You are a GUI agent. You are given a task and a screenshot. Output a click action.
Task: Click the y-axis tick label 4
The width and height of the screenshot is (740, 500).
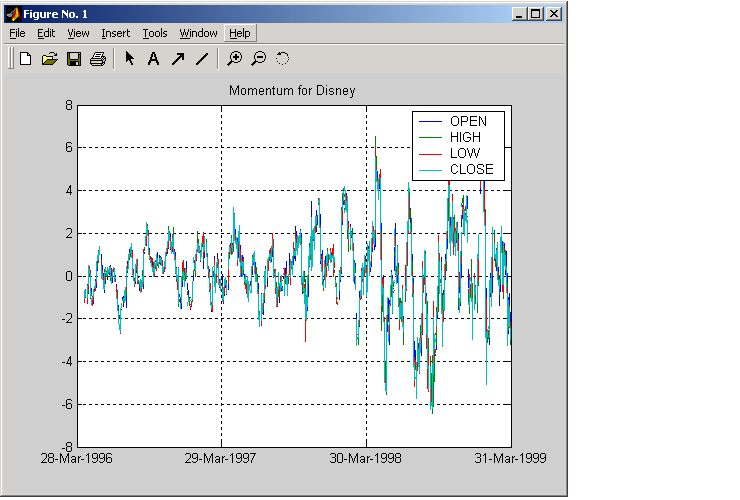(x=69, y=191)
